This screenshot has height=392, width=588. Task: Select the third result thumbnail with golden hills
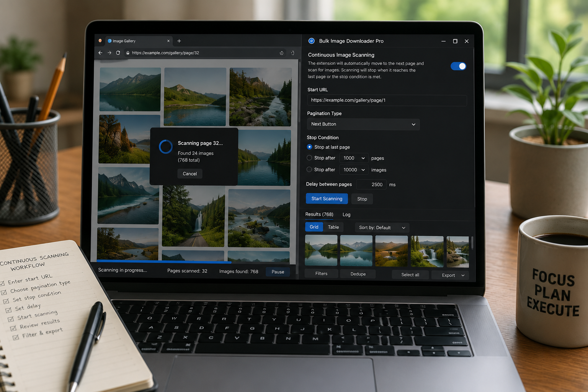[x=392, y=251]
